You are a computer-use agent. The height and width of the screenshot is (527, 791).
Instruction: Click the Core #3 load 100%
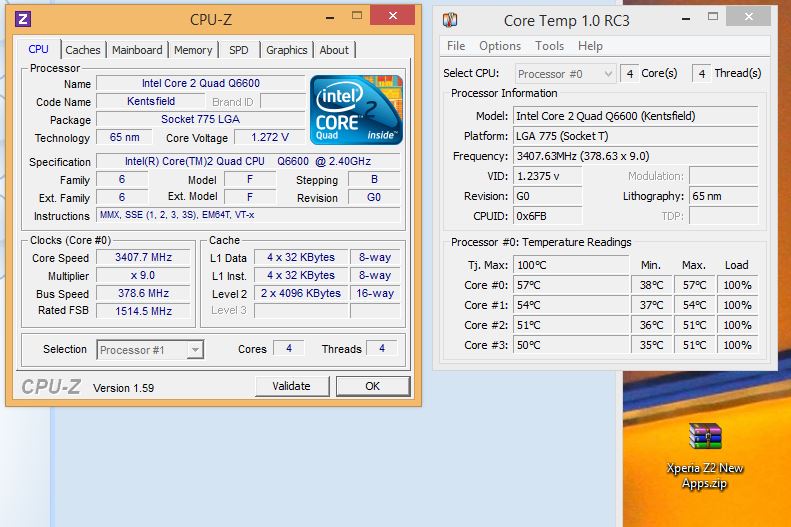click(738, 345)
